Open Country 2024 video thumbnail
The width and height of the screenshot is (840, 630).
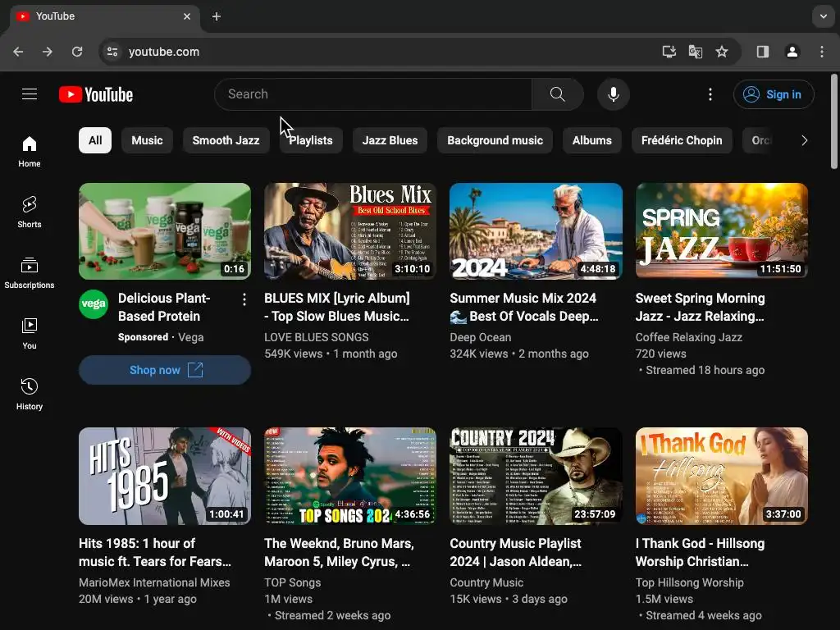[x=536, y=477]
